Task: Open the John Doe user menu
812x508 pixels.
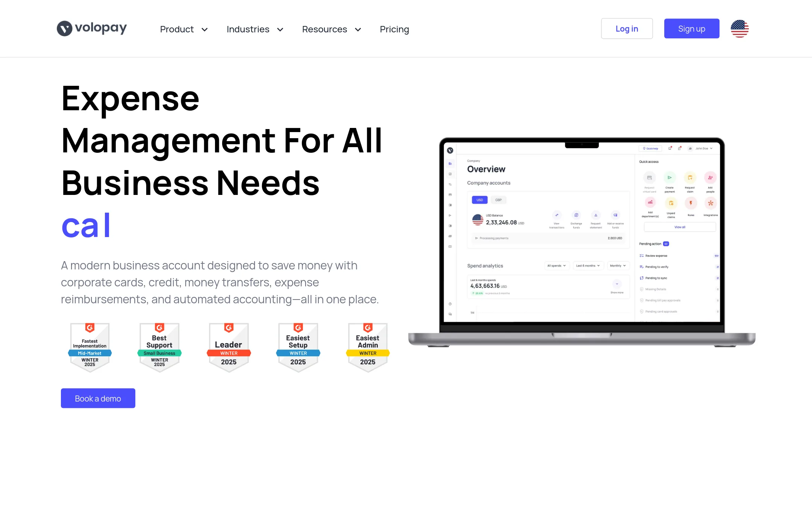Action: tap(700, 149)
